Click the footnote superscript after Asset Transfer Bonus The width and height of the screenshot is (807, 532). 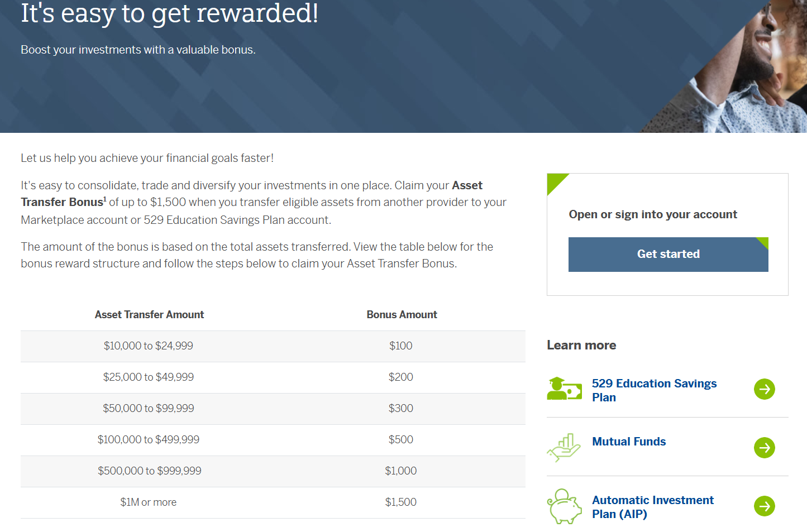(105, 198)
